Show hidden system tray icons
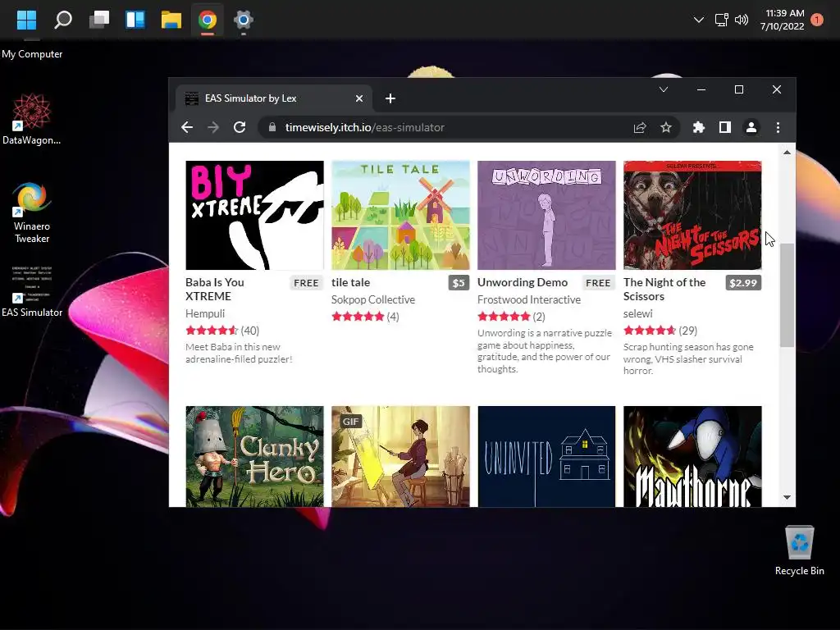The image size is (840, 630). 699,21
